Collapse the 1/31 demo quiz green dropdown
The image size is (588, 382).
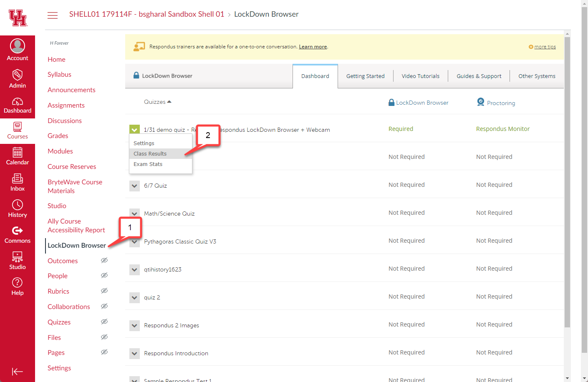pos(134,129)
